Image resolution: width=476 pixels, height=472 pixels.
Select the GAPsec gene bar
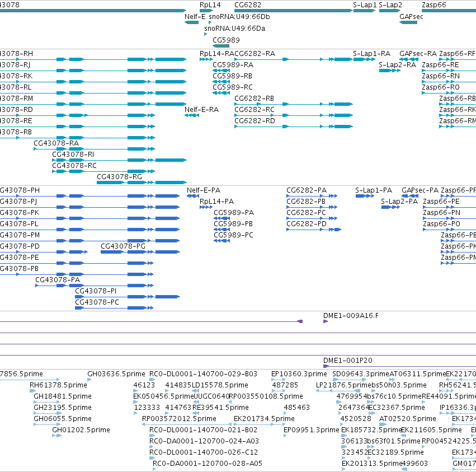(x=408, y=22)
